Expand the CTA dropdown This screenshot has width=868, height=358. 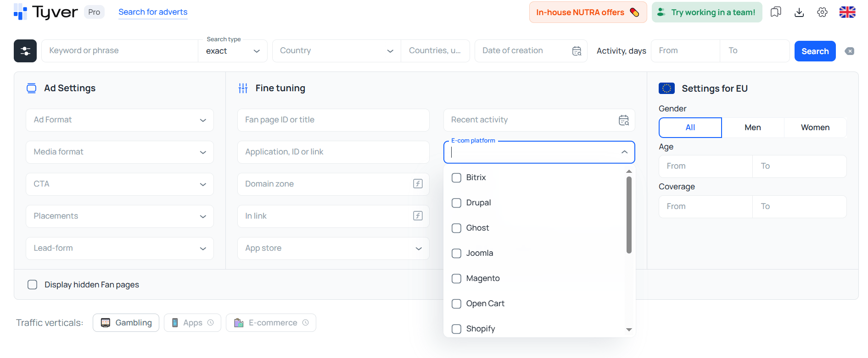[120, 184]
